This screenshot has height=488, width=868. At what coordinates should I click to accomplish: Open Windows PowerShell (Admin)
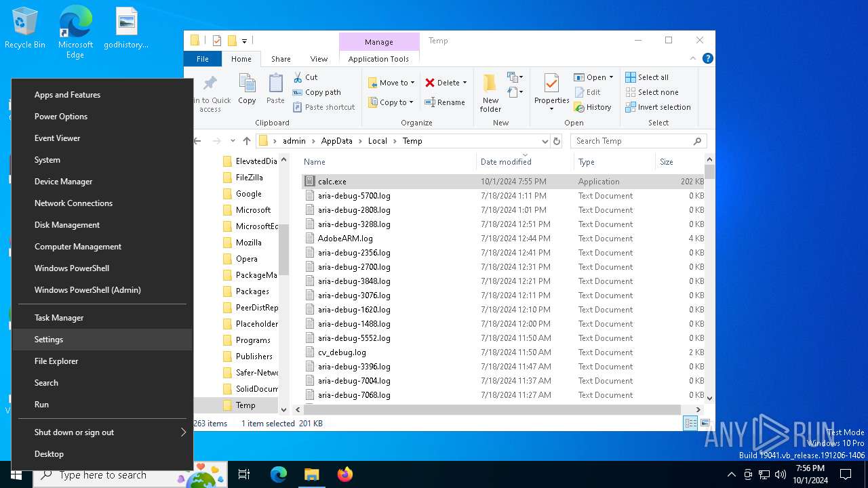102,290
